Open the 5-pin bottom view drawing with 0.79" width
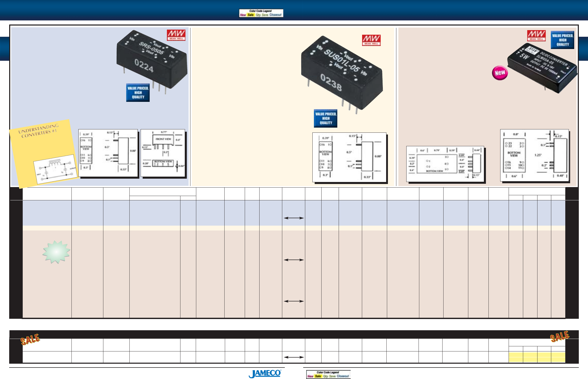588x379 pixels. [445, 164]
